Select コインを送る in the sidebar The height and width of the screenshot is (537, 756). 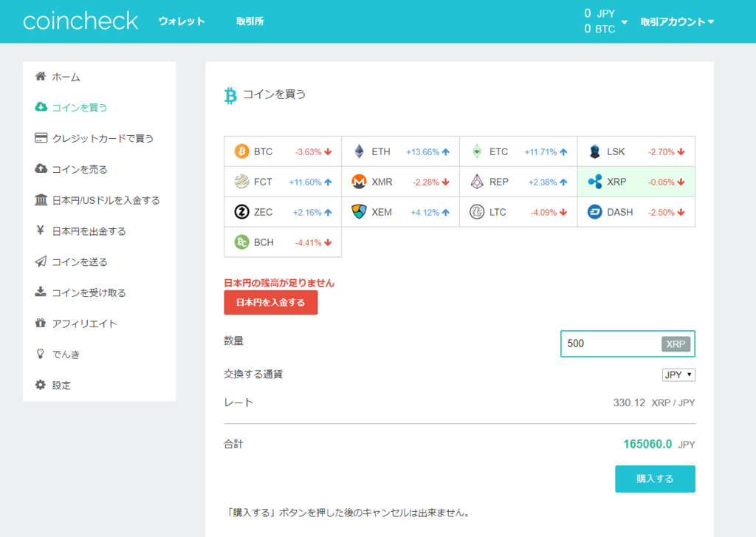[x=80, y=262]
